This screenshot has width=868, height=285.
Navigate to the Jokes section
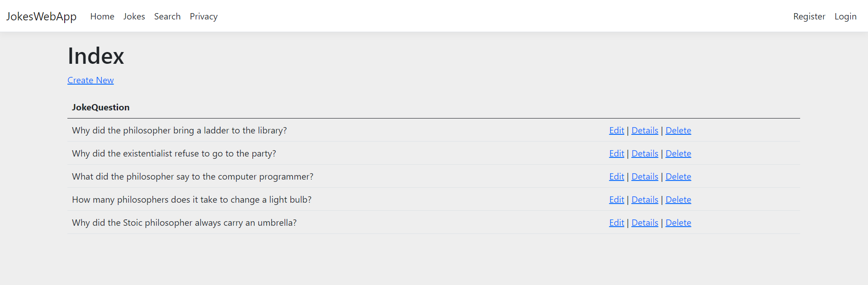click(x=134, y=16)
